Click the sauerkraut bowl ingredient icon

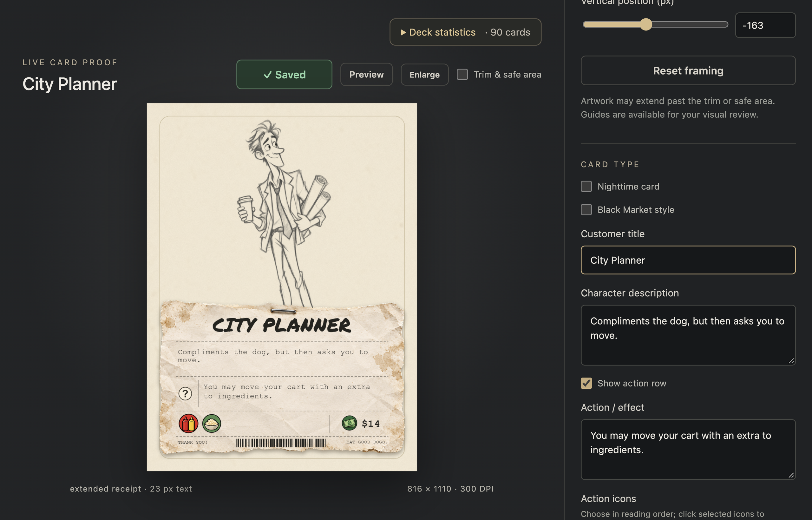tap(212, 424)
